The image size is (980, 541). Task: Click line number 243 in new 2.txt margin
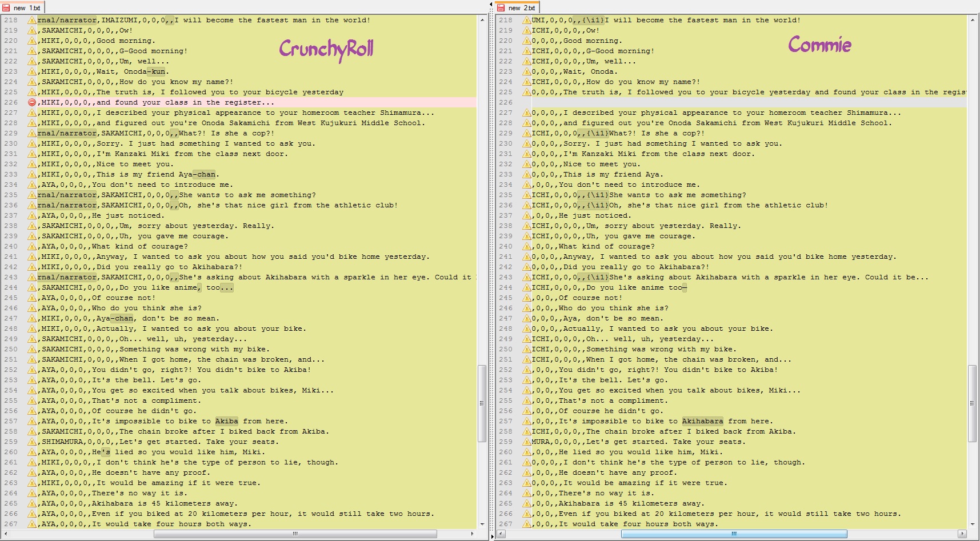coord(506,277)
